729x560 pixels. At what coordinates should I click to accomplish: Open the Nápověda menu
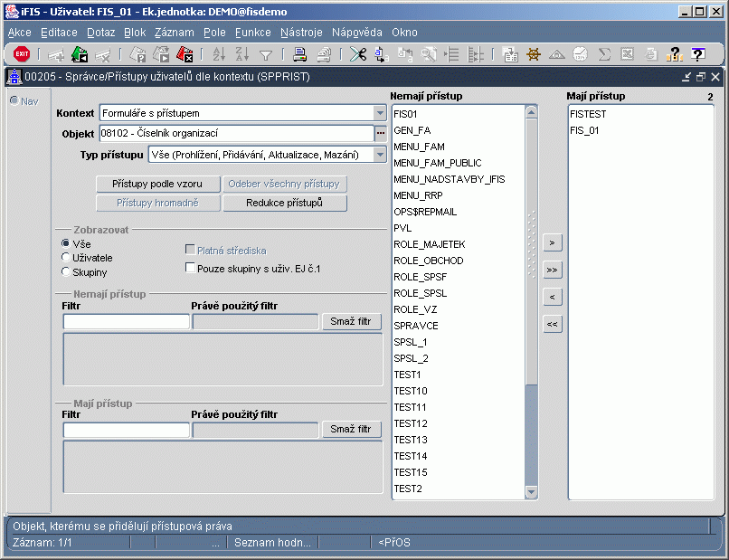pyautogui.click(x=357, y=32)
